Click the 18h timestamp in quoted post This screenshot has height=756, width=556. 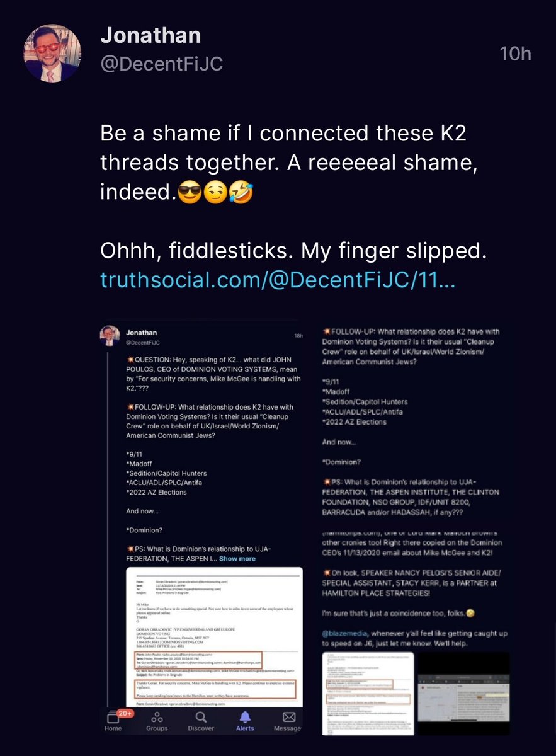point(297,335)
